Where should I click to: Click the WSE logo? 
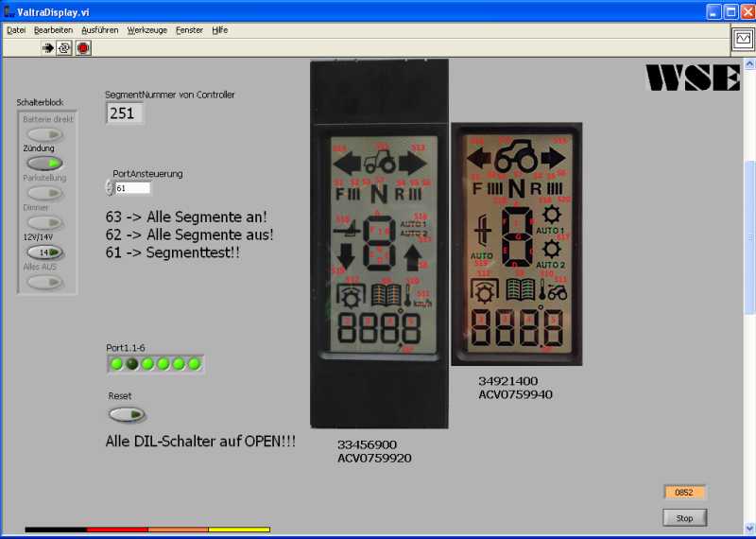[x=693, y=78]
